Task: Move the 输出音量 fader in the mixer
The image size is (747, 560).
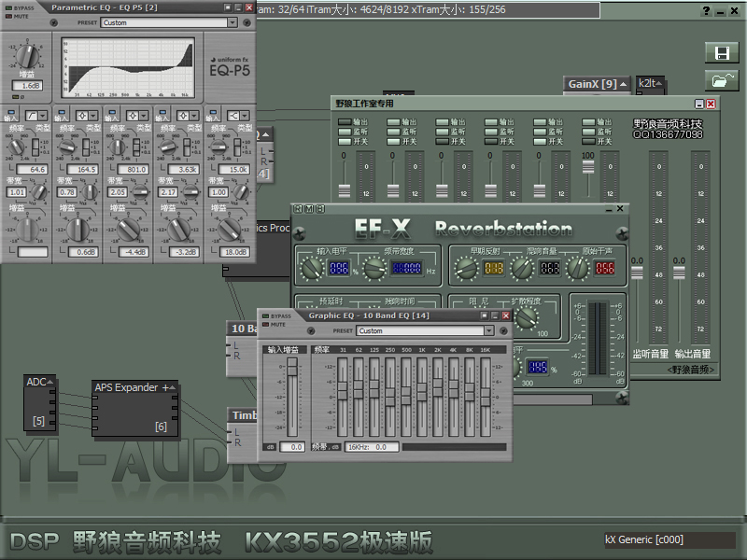Action: coord(679,273)
